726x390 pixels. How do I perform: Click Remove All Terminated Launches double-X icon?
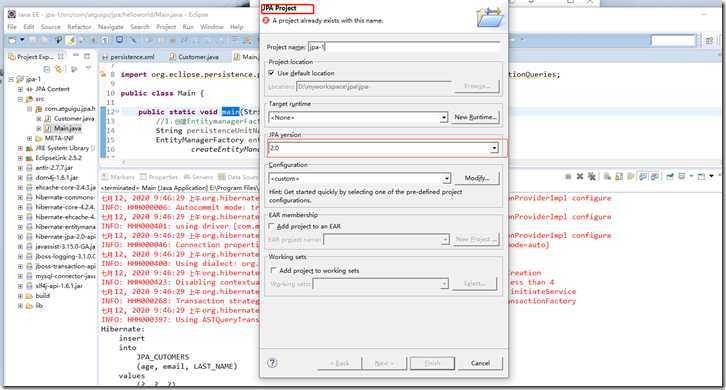tap(591, 176)
